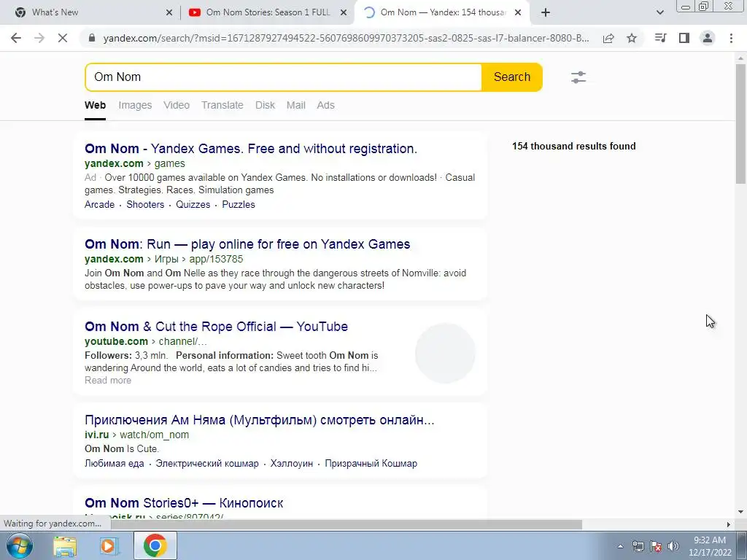
Task: Stop loading the page
Action: pos(63,38)
